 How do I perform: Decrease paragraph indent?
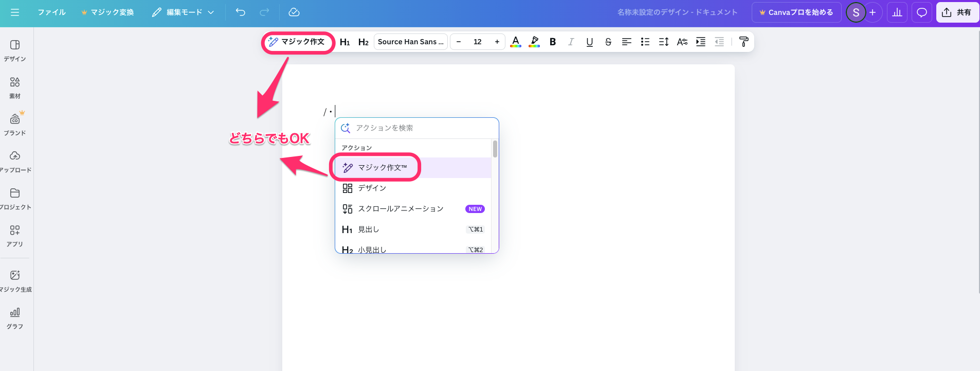pos(719,42)
